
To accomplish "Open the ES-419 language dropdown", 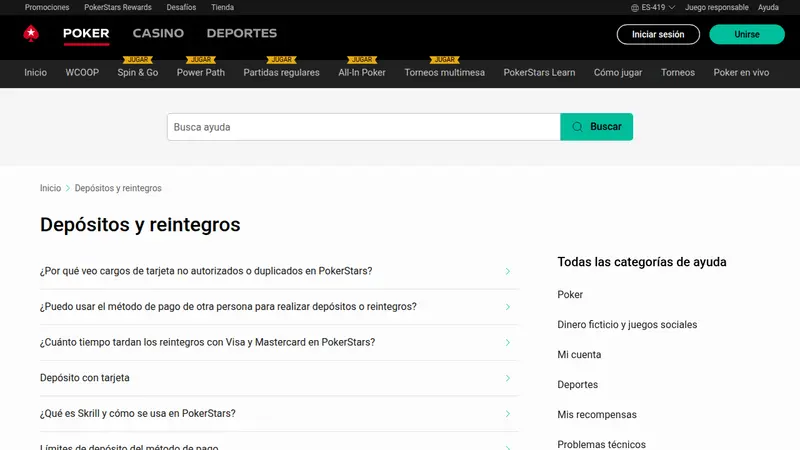I will 653,8.
